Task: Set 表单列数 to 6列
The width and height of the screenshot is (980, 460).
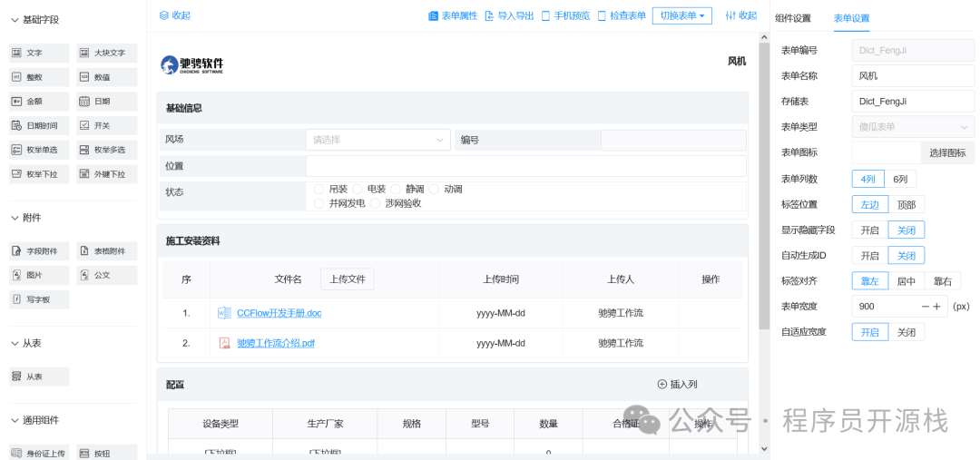Action: 900,179
